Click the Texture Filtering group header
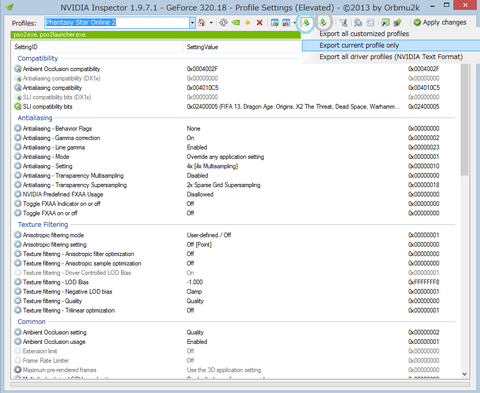The width and height of the screenshot is (480, 393). click(x=43, y=225)
